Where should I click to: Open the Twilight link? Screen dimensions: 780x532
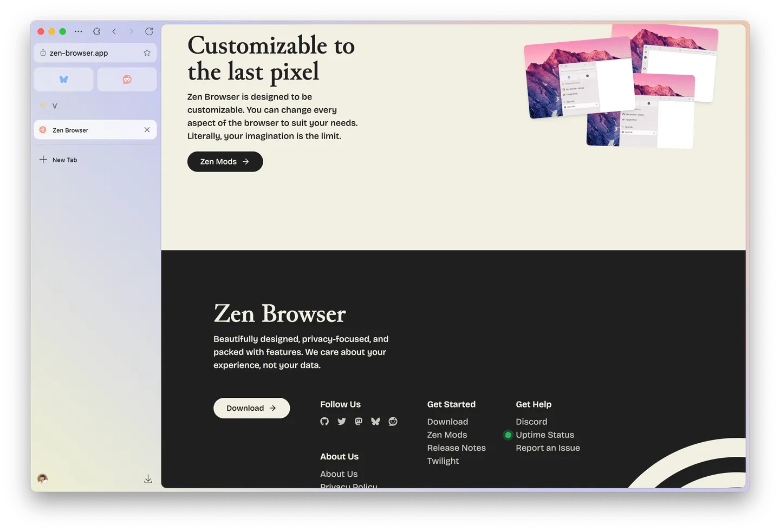443,461
